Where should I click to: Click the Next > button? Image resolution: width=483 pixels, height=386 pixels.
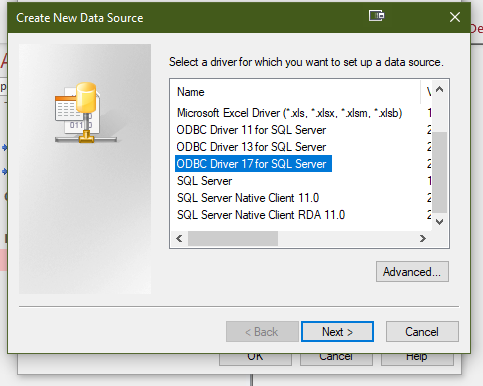[x=337, y=332]
